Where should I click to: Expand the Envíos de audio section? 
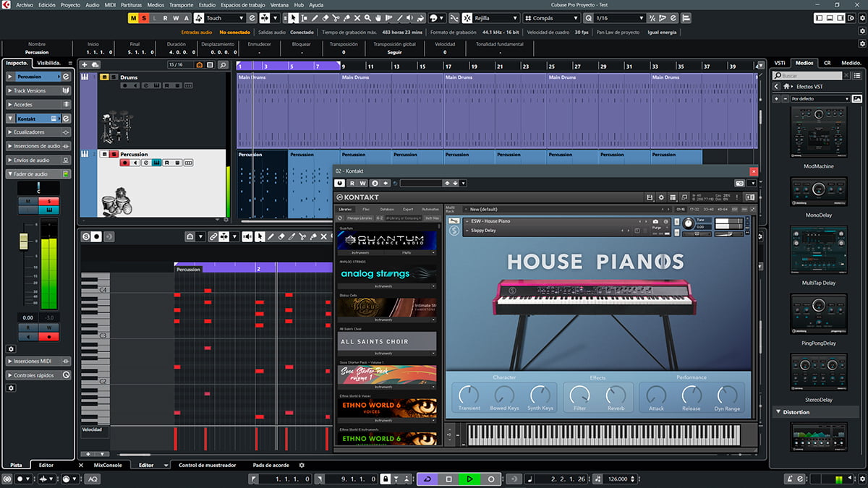[x=38, y=160]
